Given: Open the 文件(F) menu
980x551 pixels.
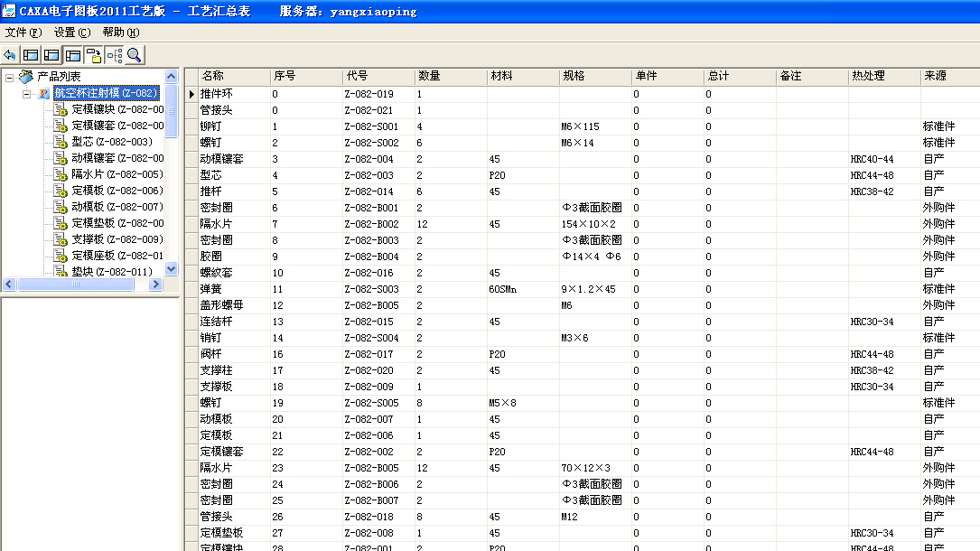Looking at the screenshot, I should (23, 33).
